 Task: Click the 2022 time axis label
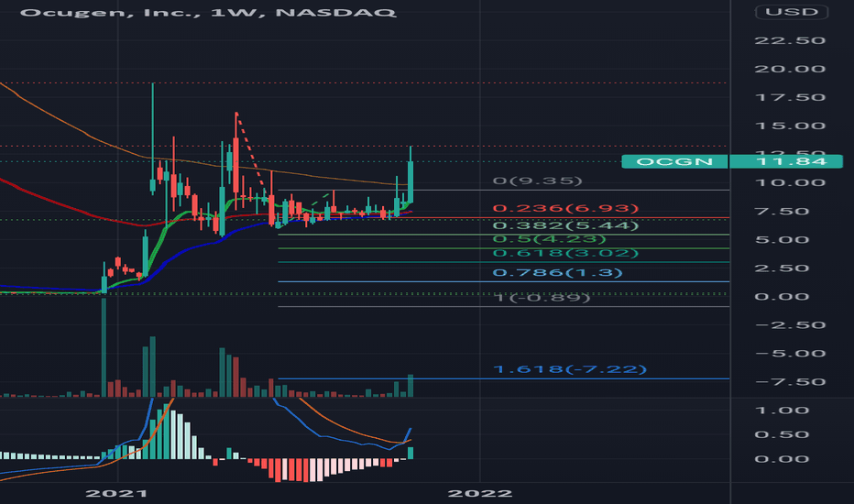tap(479, 494)
